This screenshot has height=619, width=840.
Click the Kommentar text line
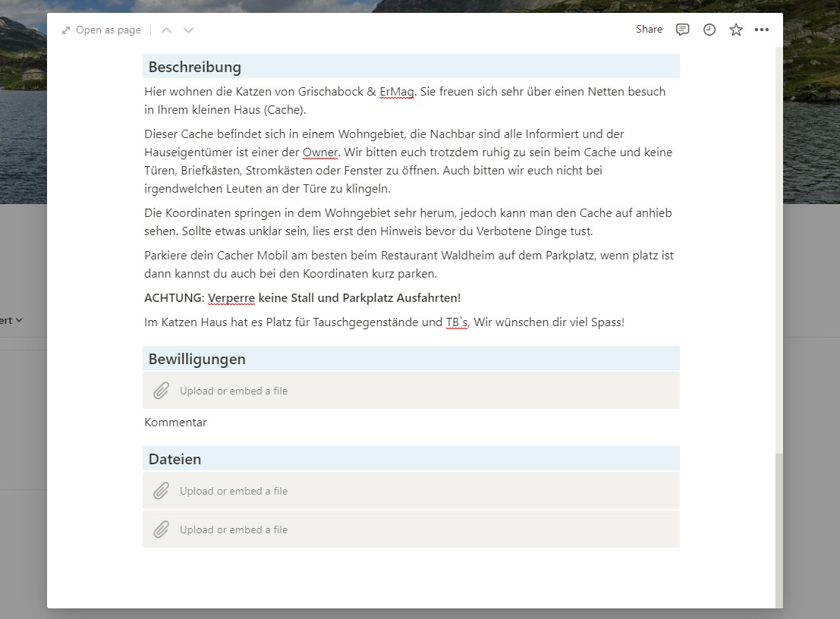click(176, 423)
